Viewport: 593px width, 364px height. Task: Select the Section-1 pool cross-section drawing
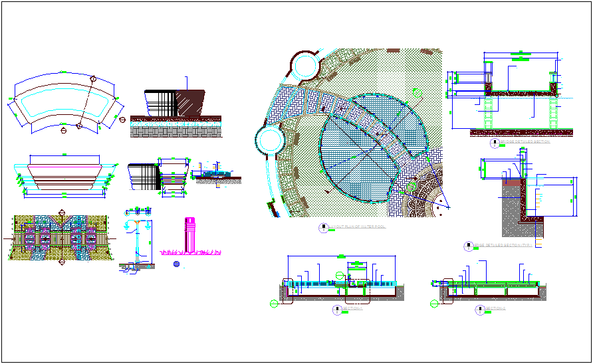pos(342,280)
